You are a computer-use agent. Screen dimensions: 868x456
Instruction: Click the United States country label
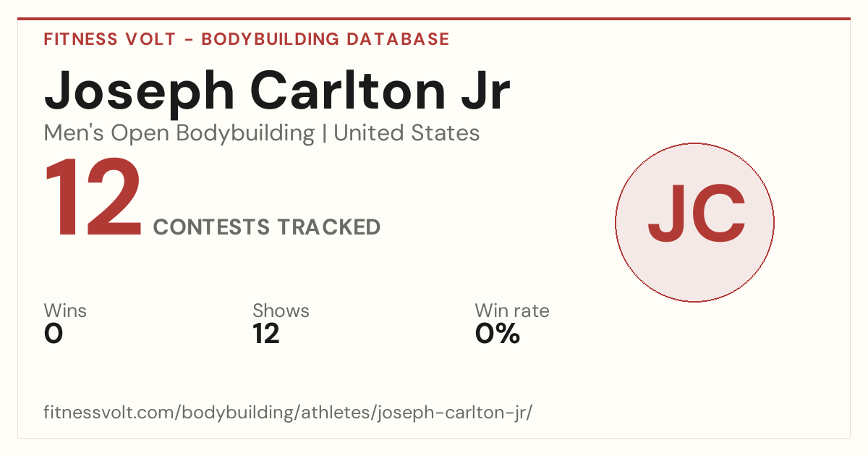(407, 133)
